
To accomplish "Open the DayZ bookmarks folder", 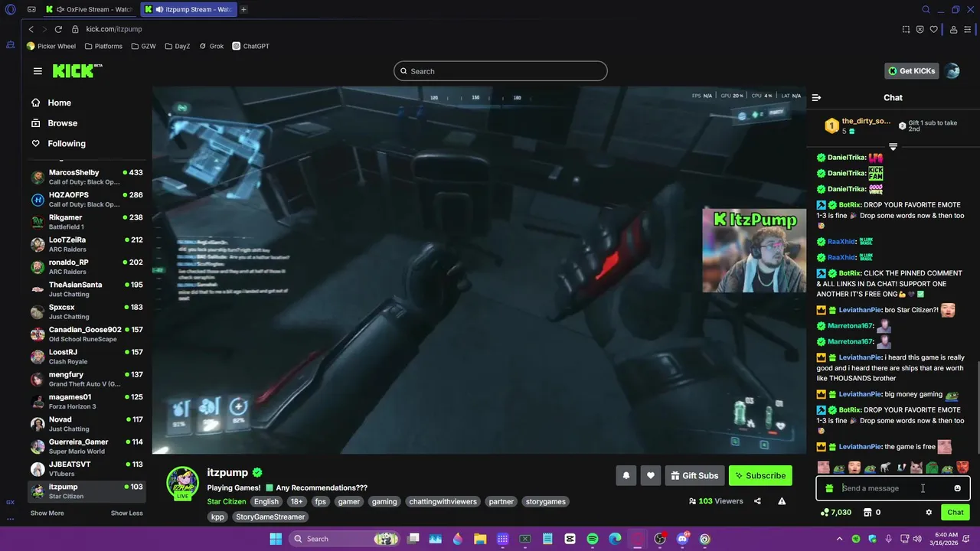I will pos(177,46).
